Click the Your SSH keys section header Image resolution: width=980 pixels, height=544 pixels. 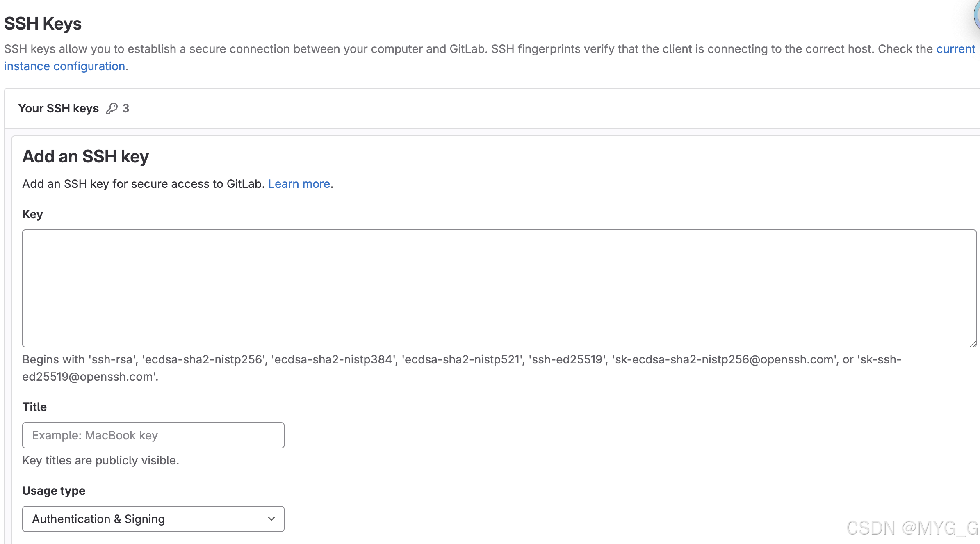click(59, 108)
